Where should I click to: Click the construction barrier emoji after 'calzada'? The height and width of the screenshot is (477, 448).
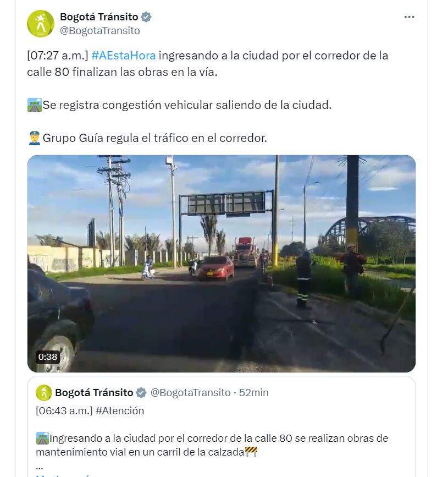251,452
